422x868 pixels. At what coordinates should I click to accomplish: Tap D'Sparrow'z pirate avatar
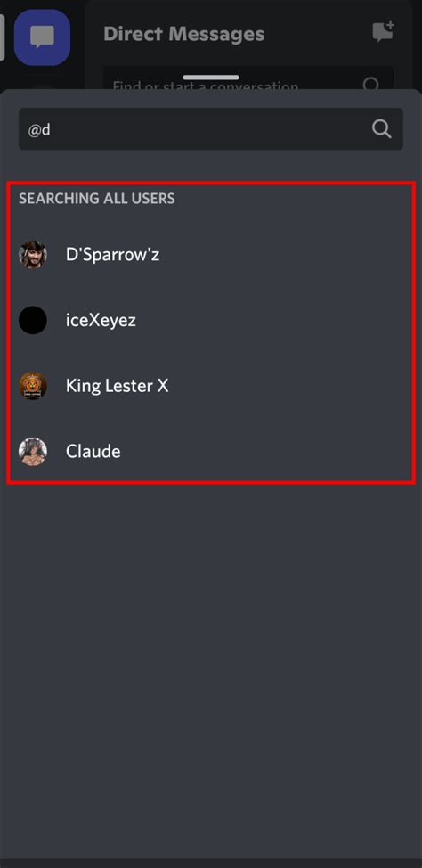(x=33, y=255)
